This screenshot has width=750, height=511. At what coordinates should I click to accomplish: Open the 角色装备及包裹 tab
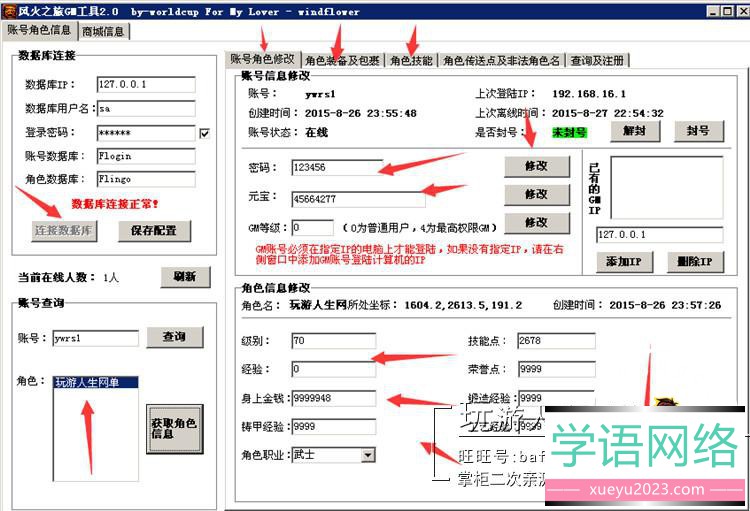tap(342, 60)
